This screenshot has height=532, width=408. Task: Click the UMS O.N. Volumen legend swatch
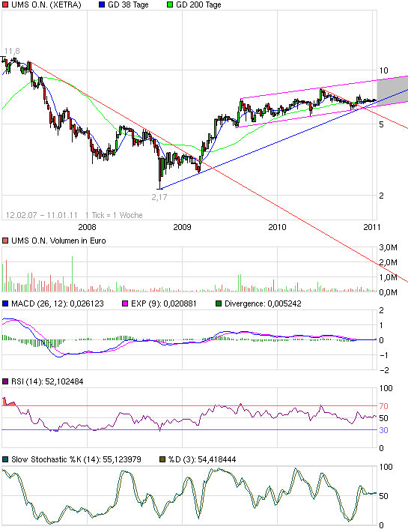click(5, 241)
